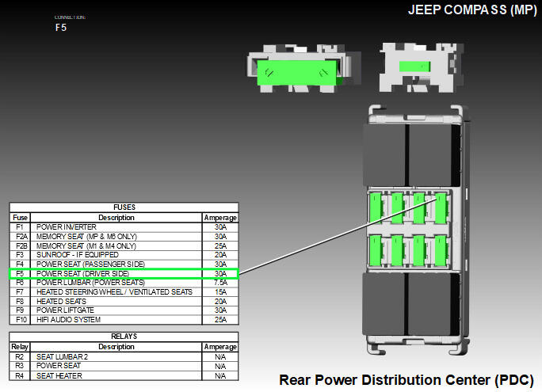542x392 pixels.
Task: Click the JEEP COMPASS (MP) title
Action: (472, 10)
